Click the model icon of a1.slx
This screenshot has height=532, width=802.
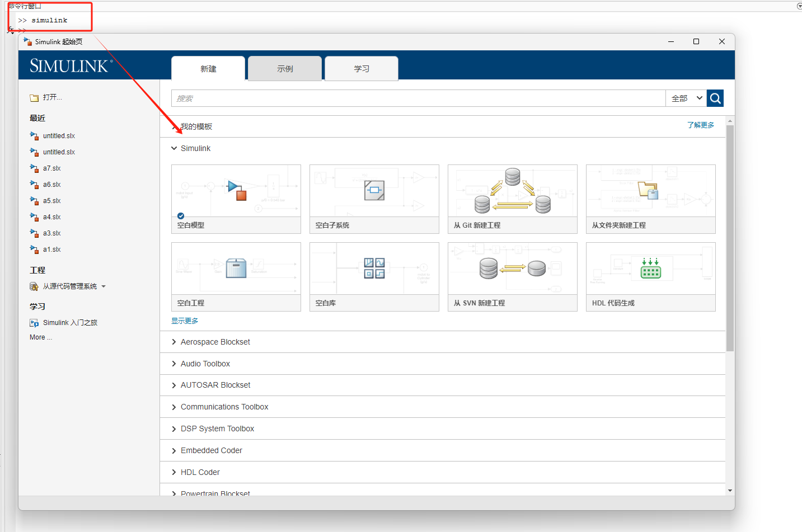[34, 249]
